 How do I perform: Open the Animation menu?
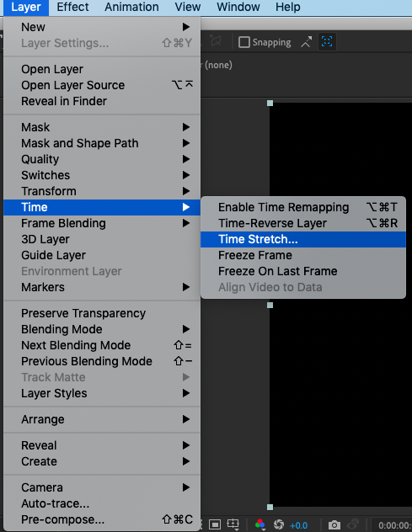click(131, 7)
